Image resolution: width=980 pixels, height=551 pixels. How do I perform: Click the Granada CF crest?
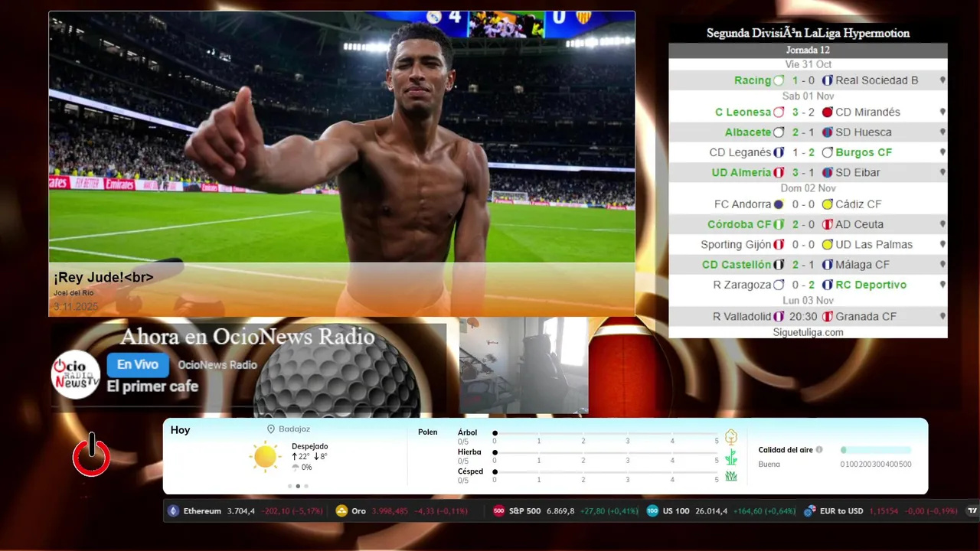(x=827, y=316)
